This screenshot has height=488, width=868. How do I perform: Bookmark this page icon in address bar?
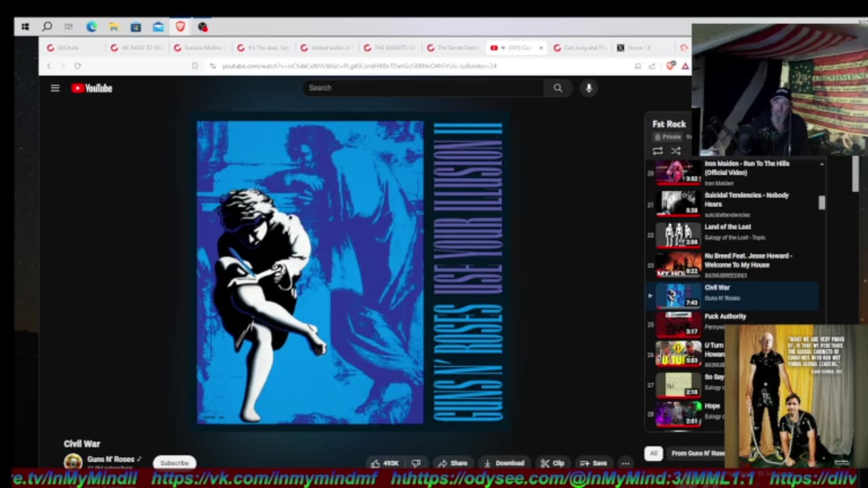[x=195, y=66]
